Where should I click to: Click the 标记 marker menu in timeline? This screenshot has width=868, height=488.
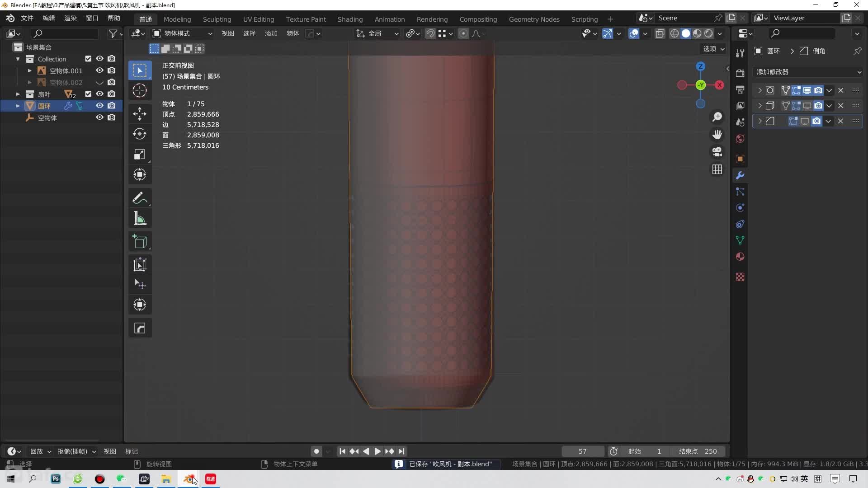point(131,451)
